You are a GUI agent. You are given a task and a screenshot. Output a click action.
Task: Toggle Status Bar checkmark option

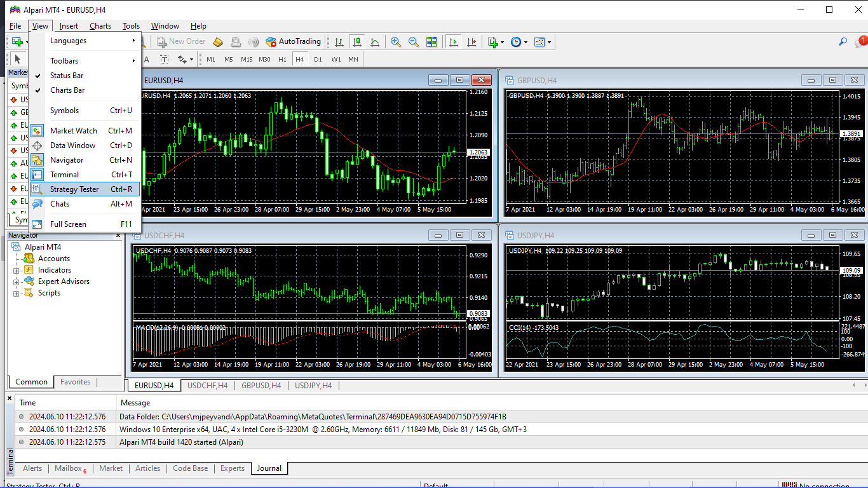click(85, 75)
